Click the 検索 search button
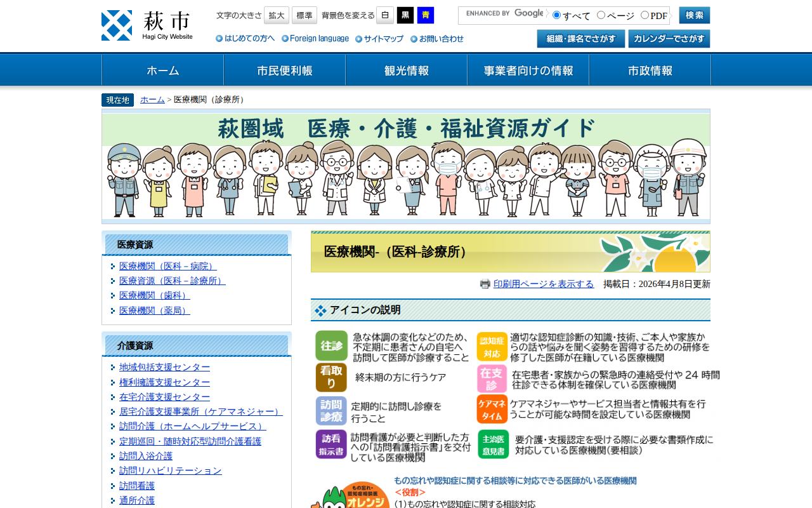This screenshot has width=812, height=508. 695,15
